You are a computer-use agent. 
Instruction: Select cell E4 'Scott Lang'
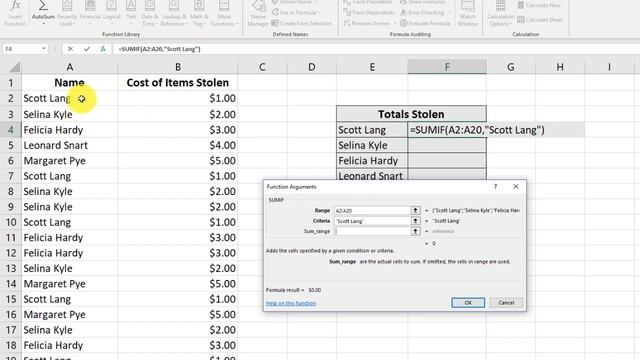(372, 130)
